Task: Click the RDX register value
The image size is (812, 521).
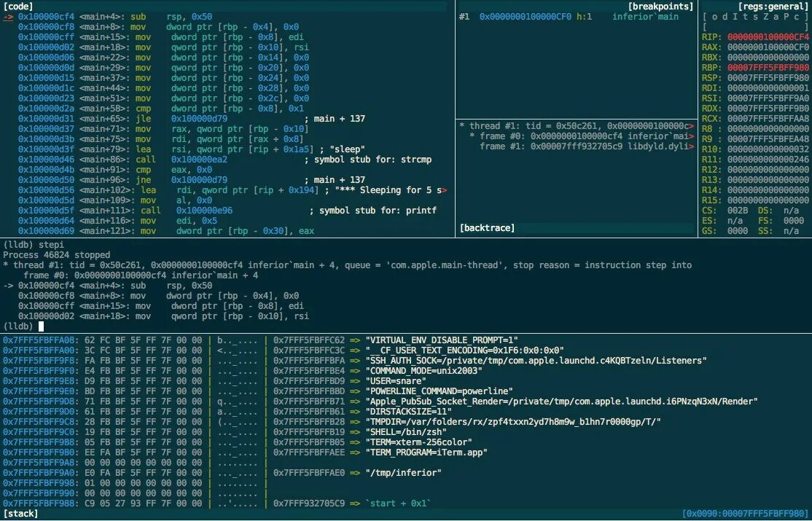Action: (x=768, y=109)
